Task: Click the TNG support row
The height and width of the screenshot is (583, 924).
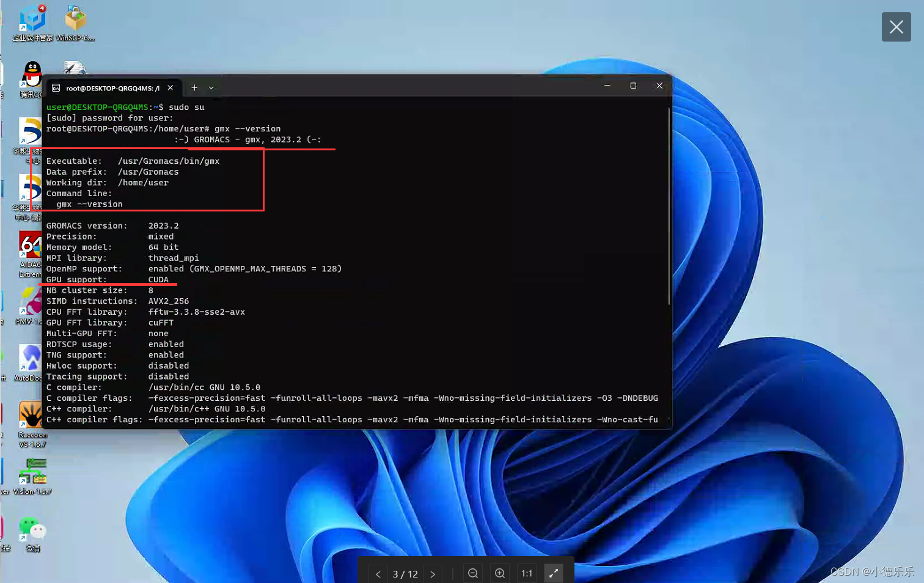Action: [x=115, y=355]
